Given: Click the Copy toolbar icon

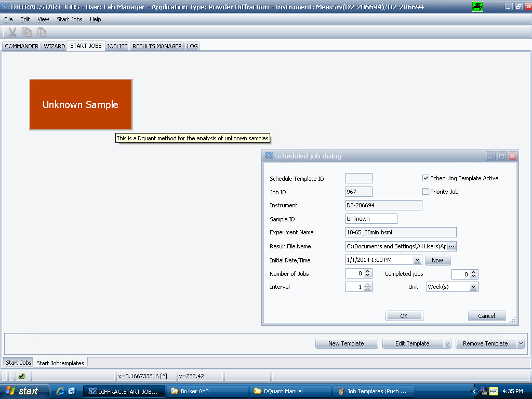Looking at the screenshot, I should pos(27,32).
